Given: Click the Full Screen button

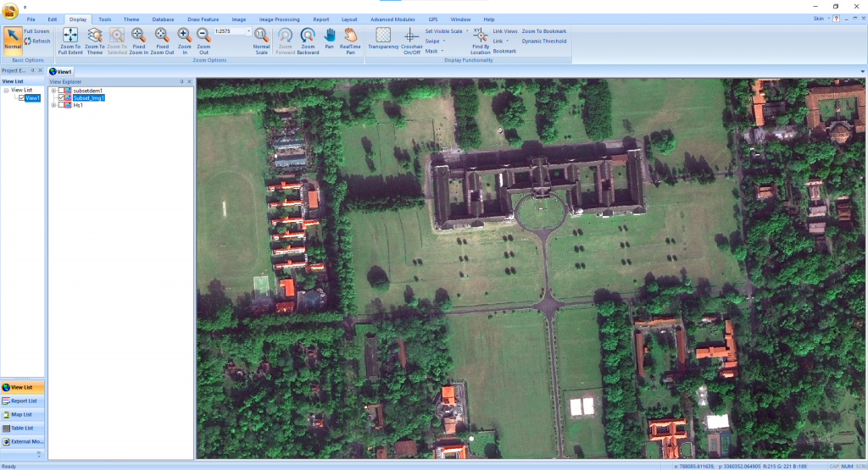Looking at the screenshot, I should tap(36, 31).
